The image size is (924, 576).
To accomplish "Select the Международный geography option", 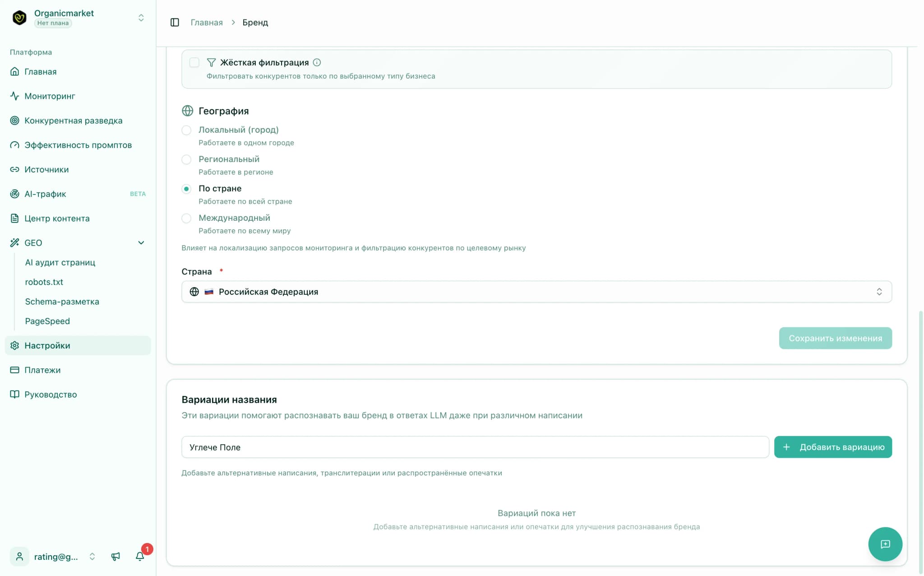I will click(x=186, y=218).
